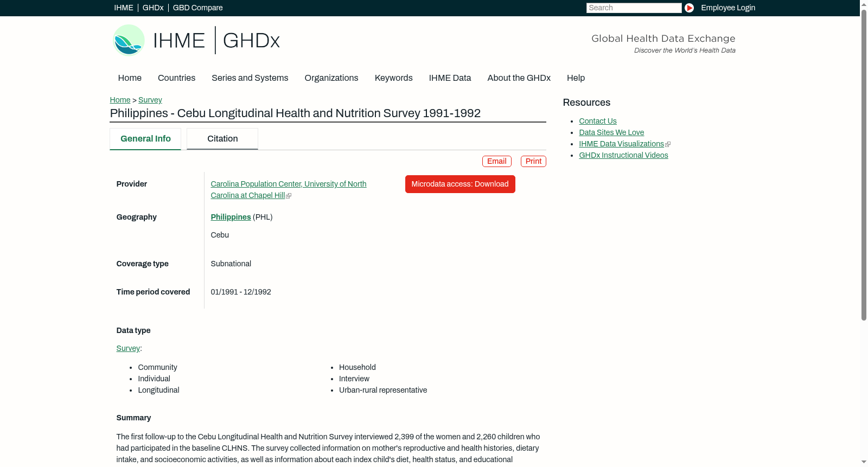Click the Print button

tap(533, 162)
